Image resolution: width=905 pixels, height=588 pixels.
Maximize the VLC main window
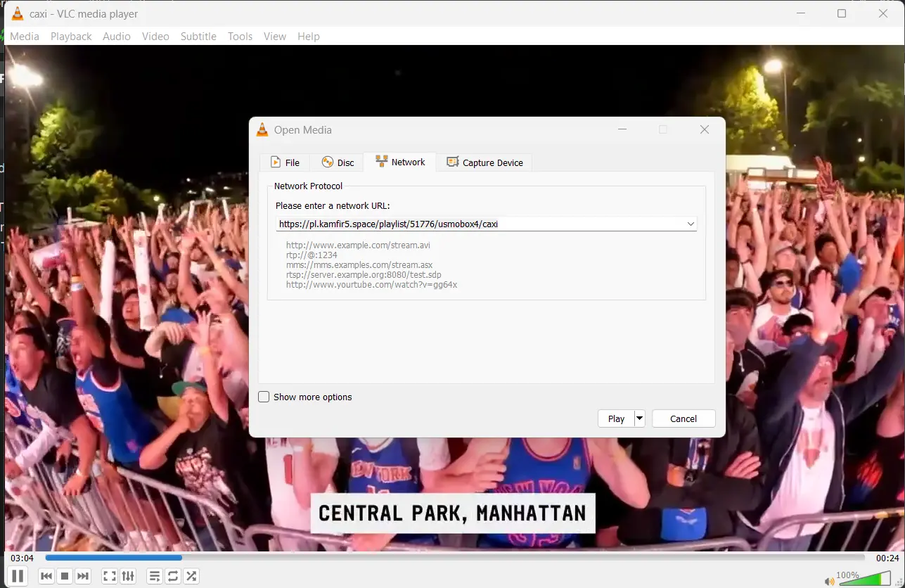coord(842,13)
